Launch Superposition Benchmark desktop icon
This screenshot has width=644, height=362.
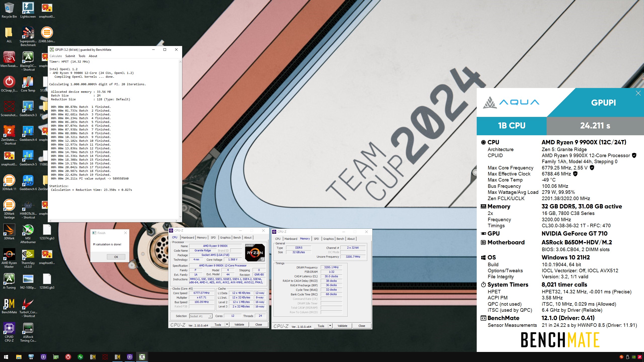[28, 36]
